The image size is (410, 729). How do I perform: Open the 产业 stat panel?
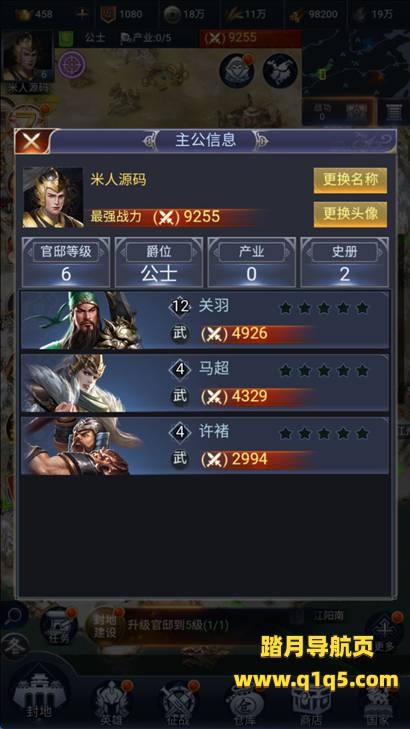coord(251,262)
